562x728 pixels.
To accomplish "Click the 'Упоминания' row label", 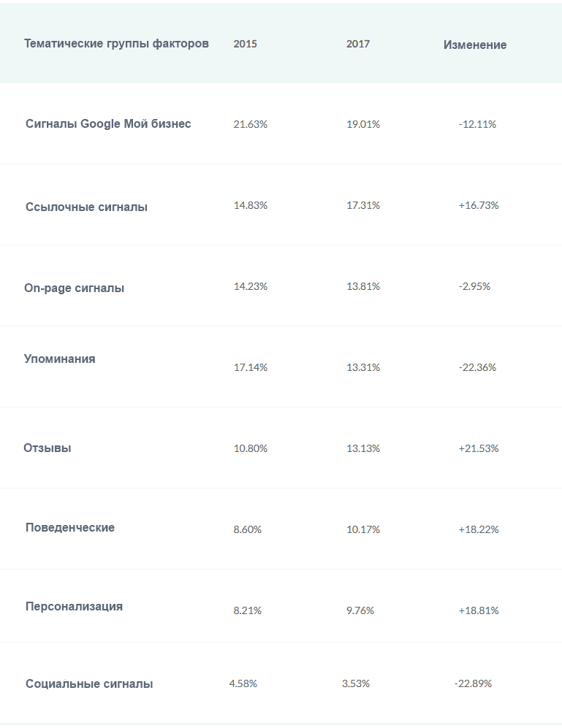I will pyautogui.click(x=59, y=359).
